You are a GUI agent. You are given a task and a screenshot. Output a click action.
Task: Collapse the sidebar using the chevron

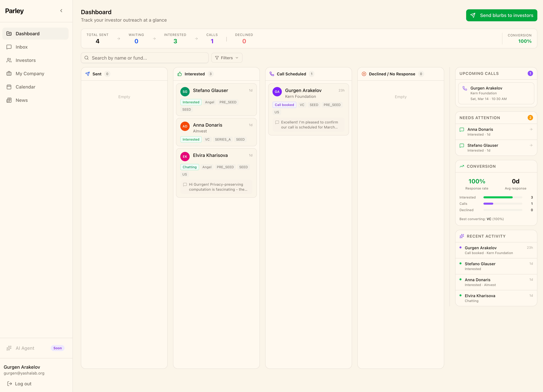pyautogui.click(x=61, y=10)
